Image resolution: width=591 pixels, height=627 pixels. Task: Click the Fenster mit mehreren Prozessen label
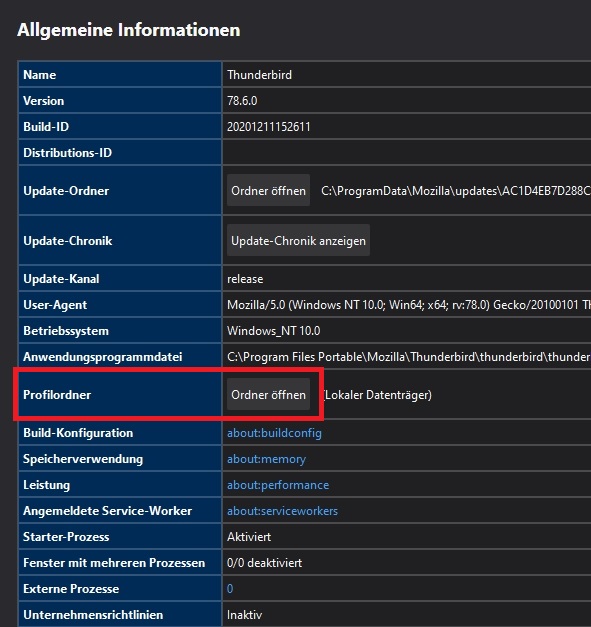point(114,563)
